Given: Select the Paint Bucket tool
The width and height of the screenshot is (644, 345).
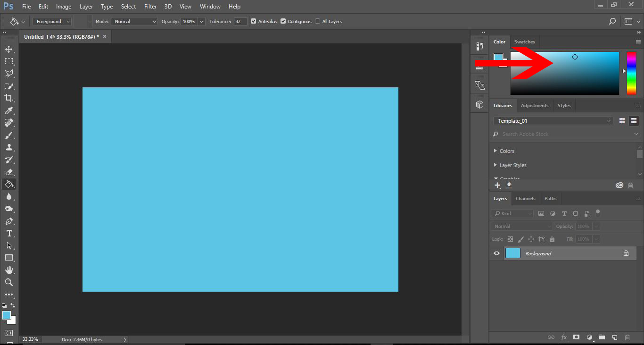Looking at the screenshot, I should pyautogui.click(x=9, y=184).
